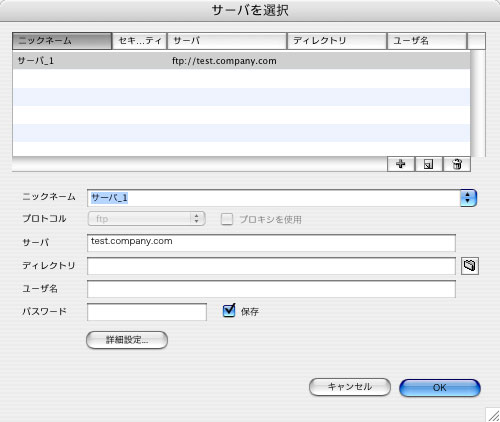This screenshot has width=500, height=422.
Task: Add a new server with the plus icon
Action: click(401, 164)
